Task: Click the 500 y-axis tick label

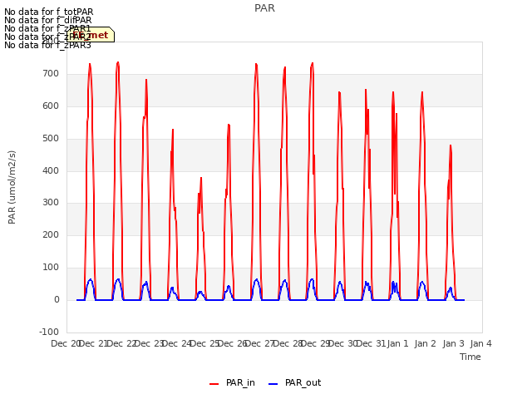Action: (x=51, y=139)
